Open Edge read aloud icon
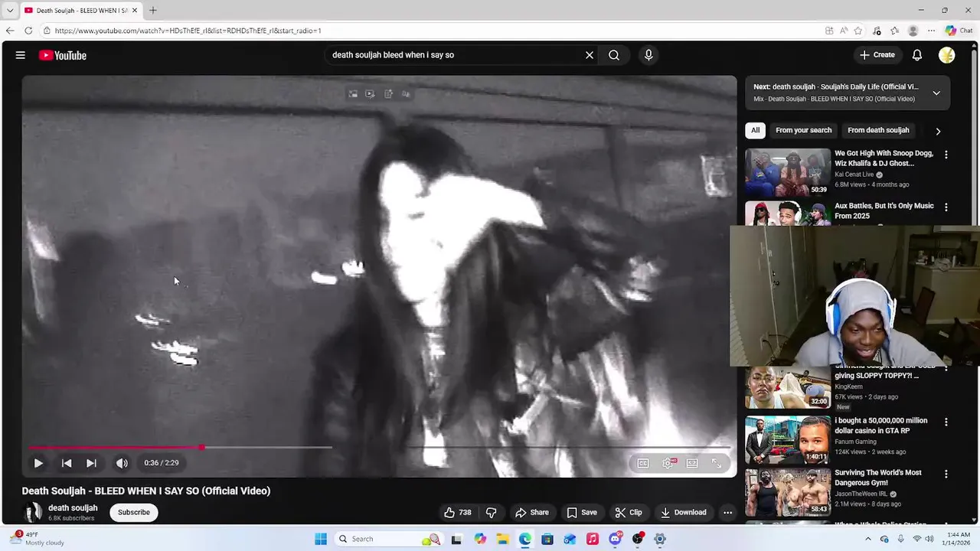980x551 pixels. pyautogui.click(x=844, y=31)
